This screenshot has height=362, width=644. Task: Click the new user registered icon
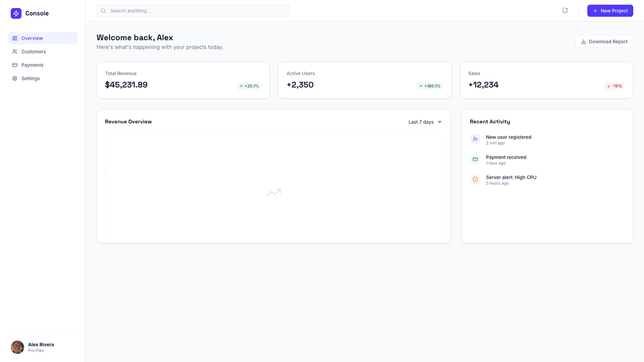tap(475, 139)
